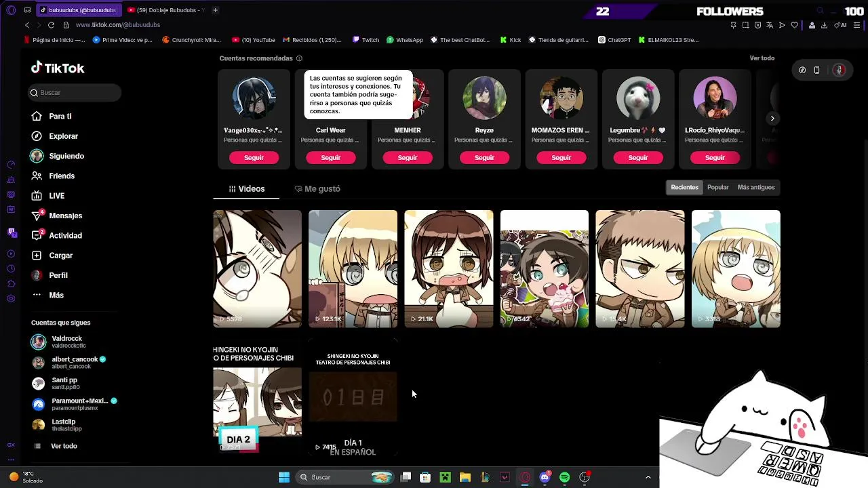The image size is (868, 488).
Task: Click the pin icon in browser toolbar
Action: pyautogui.click(x=733, y=25)
